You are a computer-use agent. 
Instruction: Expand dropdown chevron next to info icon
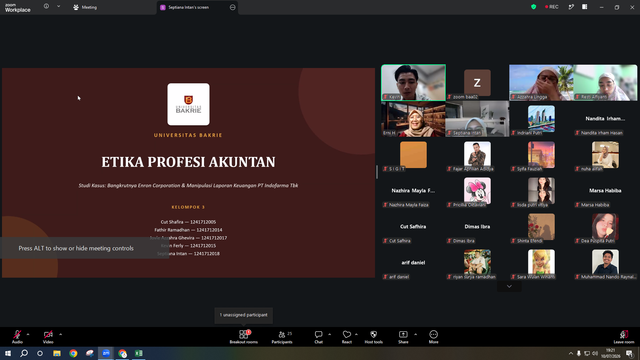pyautogui.click(x=58, y=6)
